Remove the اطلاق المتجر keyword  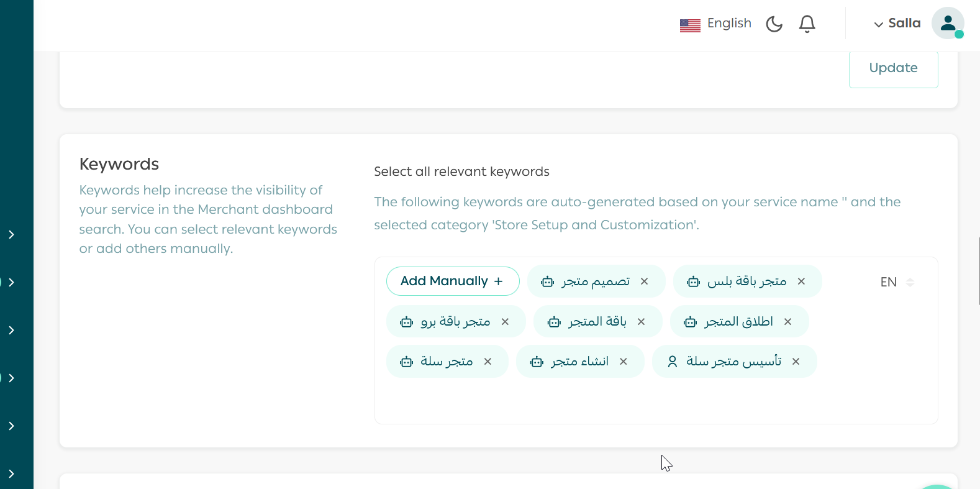click(x=787, y=322)
